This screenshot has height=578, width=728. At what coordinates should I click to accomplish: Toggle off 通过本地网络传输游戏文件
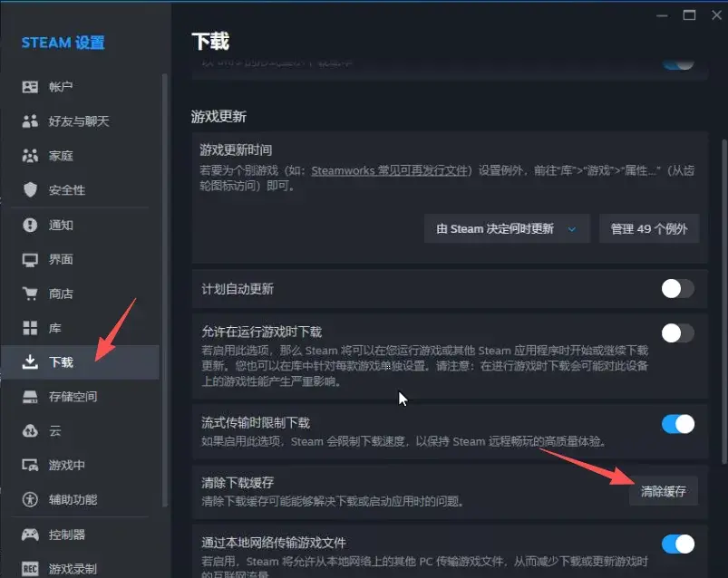pyautogui.click(x=678, y=544)
